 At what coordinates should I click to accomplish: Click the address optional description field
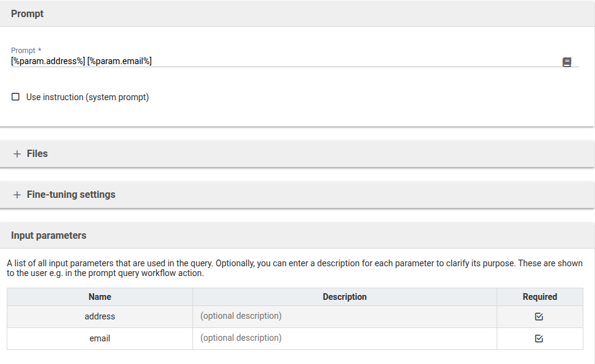pos(345,316)
